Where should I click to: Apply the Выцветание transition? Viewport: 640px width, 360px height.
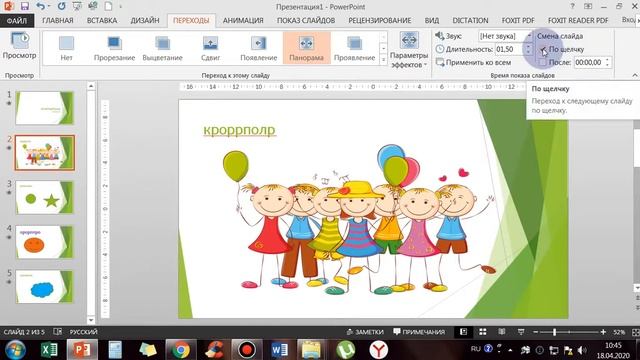point(162,48)
